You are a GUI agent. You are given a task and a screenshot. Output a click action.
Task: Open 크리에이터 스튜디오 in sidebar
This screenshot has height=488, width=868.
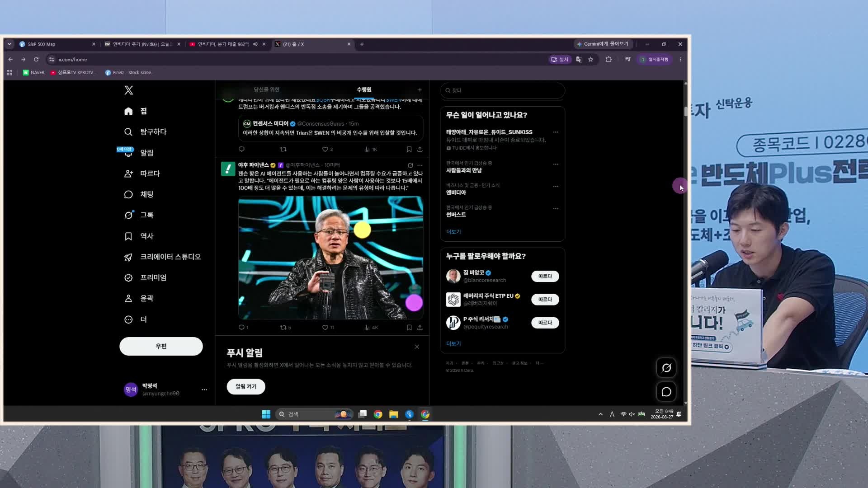tap(163, 257)
